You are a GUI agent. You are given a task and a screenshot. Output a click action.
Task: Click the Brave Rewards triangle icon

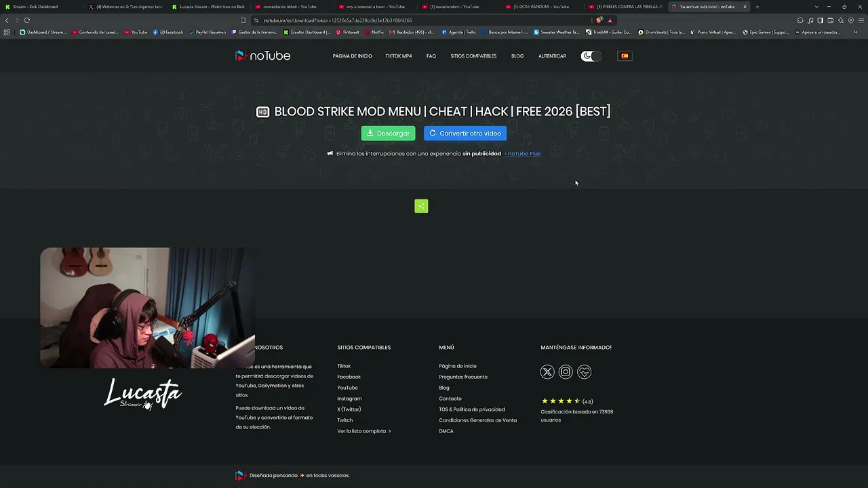(610, 20)
